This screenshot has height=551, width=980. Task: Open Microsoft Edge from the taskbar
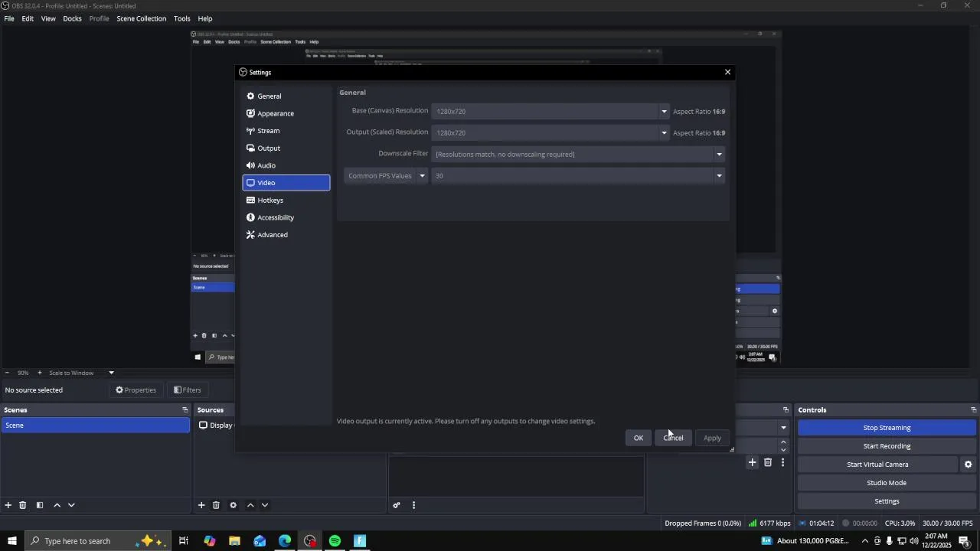coord(285,541)
